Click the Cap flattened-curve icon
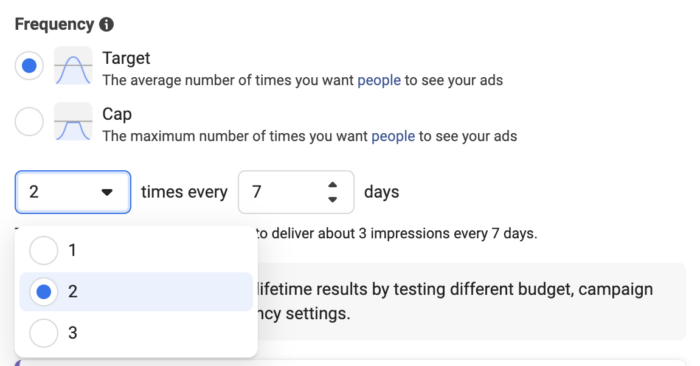 click(x=73, y=121)
